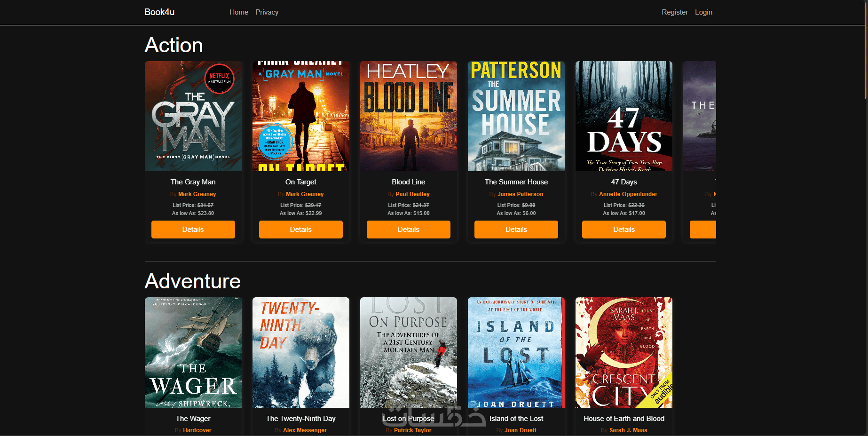Click the Twenty-Ninth Day book cover
The height and width of the screenshot is (436, 868).
(x=301, y=352)
